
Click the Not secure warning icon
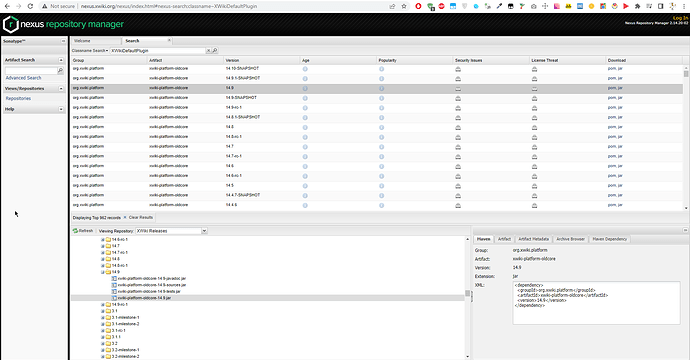pos(44,6)
